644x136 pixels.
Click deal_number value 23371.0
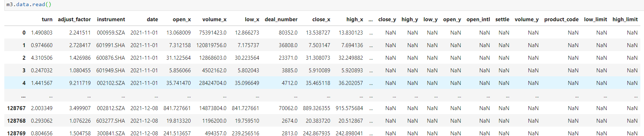(x=288, y=58)
